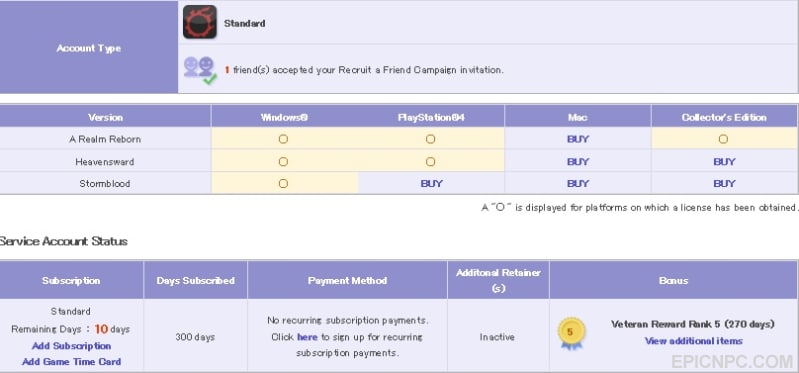The width and height of the screenshot is (799, 373).
Task: Click the A Realm Reborn Collector's Edition circle
Action: [x=724, y=139]
